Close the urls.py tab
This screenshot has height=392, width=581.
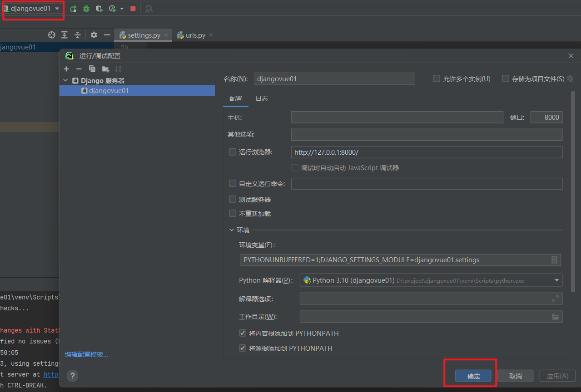211,35
